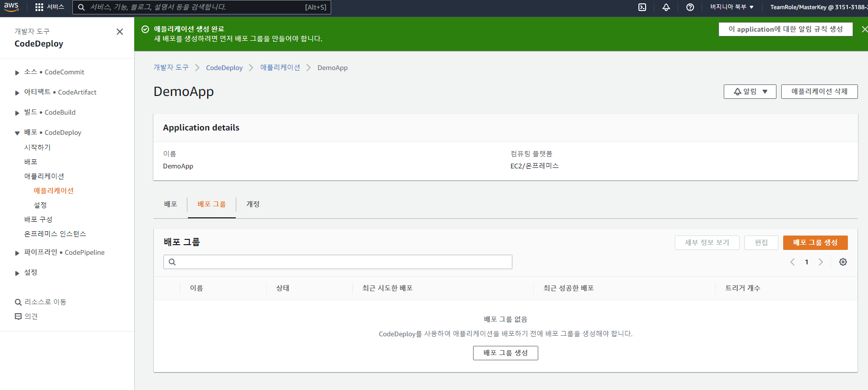Click the 애플리케이션 삭제 button
This screenshot has height=390, width=868.
(x=819, y=92)
